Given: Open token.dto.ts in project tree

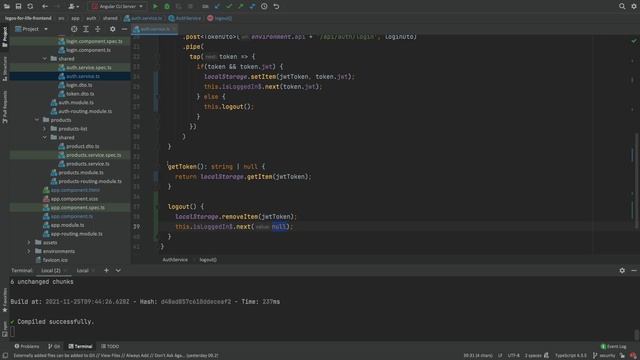Looking at the screenshot, I should coord(80,94).
